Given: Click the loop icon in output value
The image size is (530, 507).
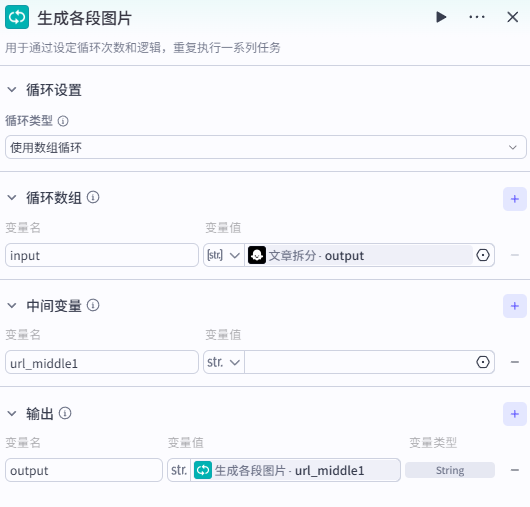Looking at the screenshot, I should [203, 470].
